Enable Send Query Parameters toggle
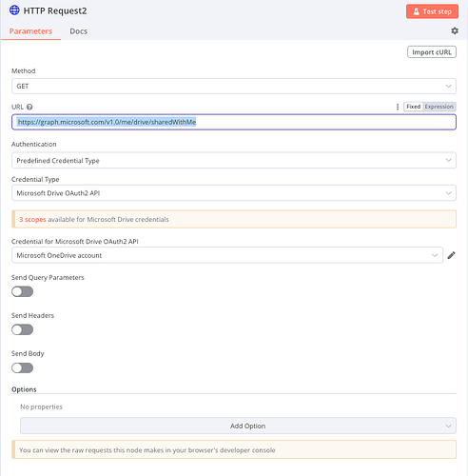This screenshot has width=468, height=476. (22, 291)
